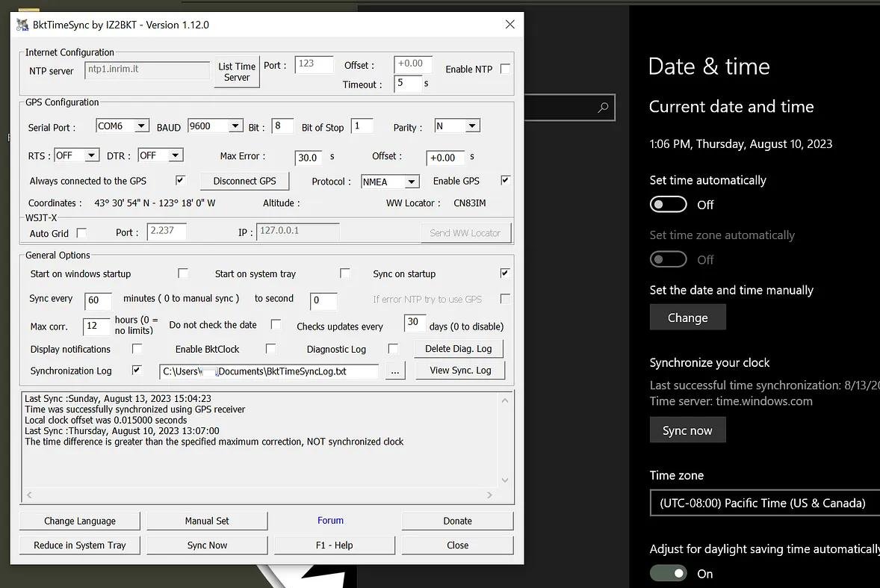Click Sync now in Windows Date & time

pos(687,430)
